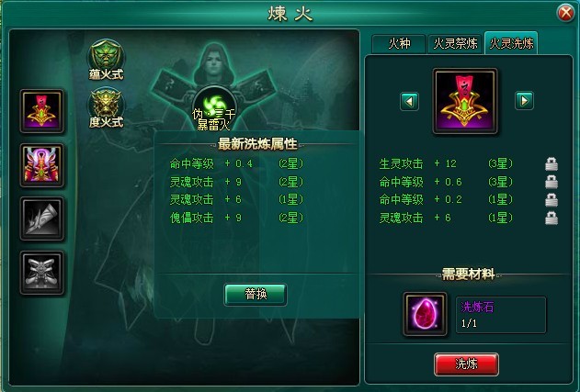Toggle lock on 灵魂攻击 +6 attribute
This screenshot has width=580, height=392.
(552, 218)
